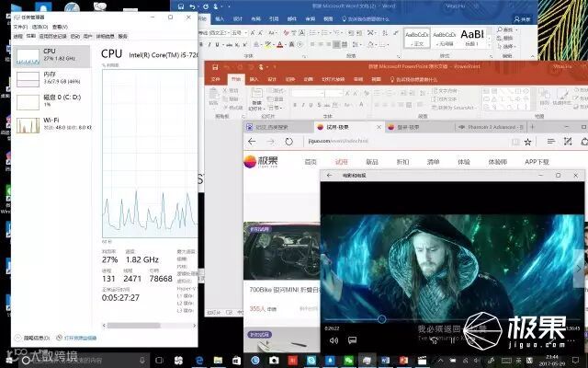This screenshot has height=368, width=588.
Task: Toggle Italic in Word's font group
Action: click(209, 45)
